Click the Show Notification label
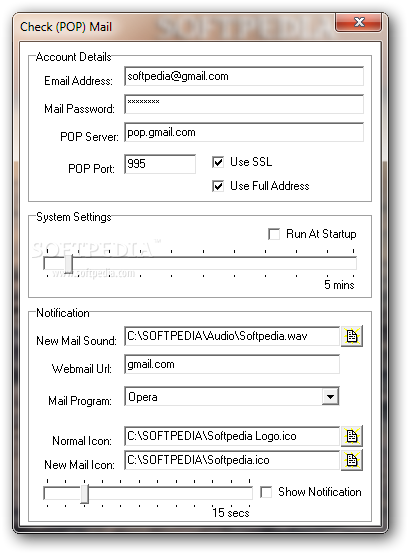Image resolution: width=409 pixels, height=554 pixels. [x=320, y=492]
